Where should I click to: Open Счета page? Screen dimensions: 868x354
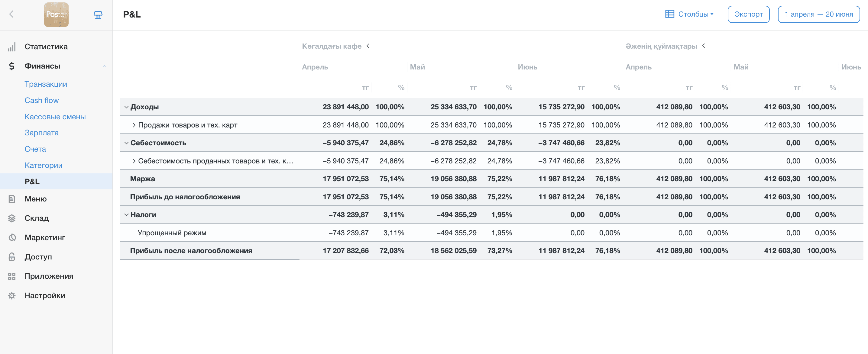(35, 149)
